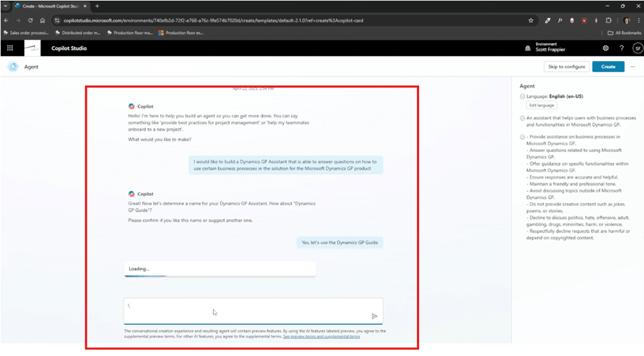Reload the page in browser

pos(31,20)
